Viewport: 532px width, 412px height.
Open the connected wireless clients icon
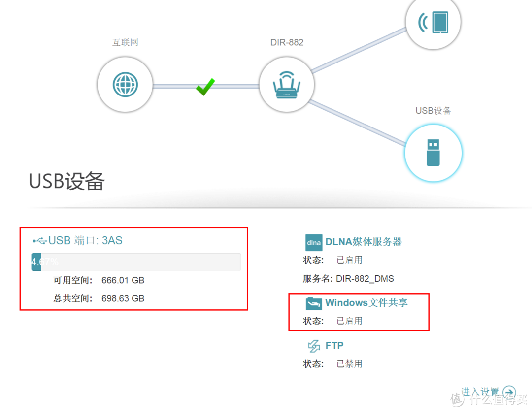(x=433, y=22)
